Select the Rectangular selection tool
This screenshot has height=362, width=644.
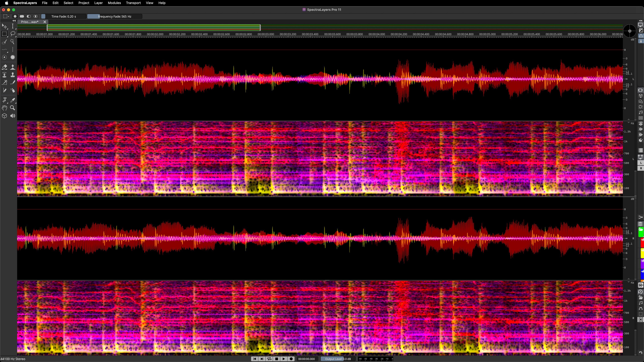coord(4,34)
